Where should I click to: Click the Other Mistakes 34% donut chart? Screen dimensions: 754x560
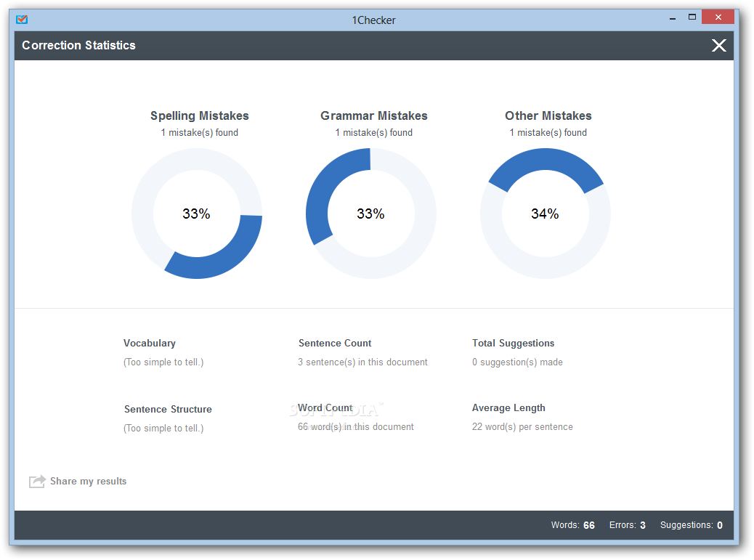(546, 214)
